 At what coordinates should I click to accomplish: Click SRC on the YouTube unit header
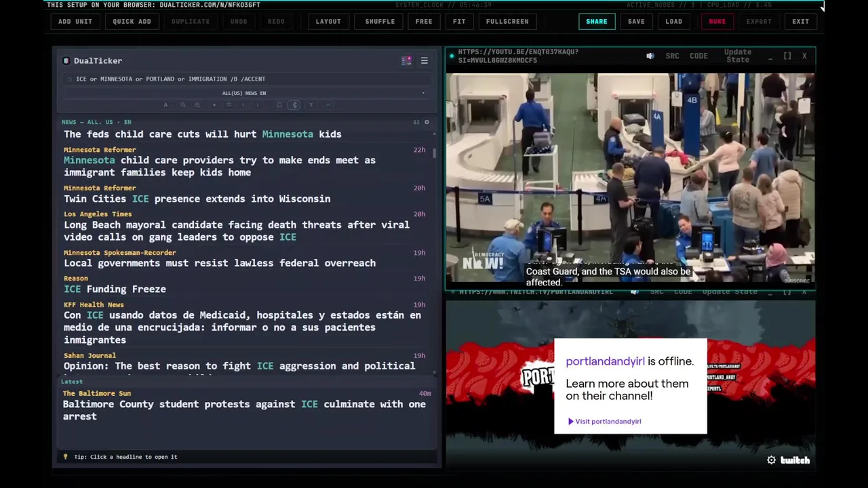tap(672, 56)
